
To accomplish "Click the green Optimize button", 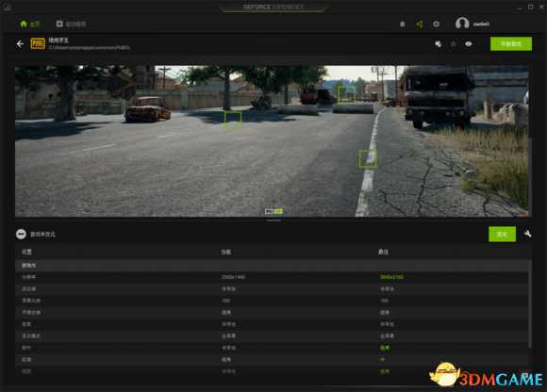I will [502, 234].
